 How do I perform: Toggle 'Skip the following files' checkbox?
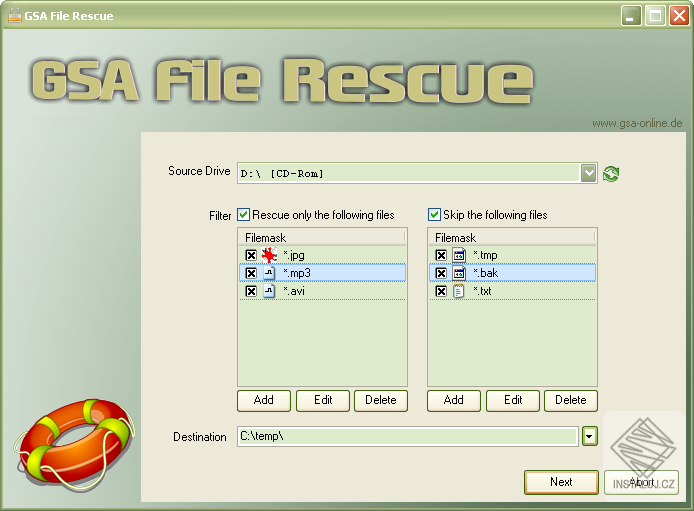pos(434,215)
